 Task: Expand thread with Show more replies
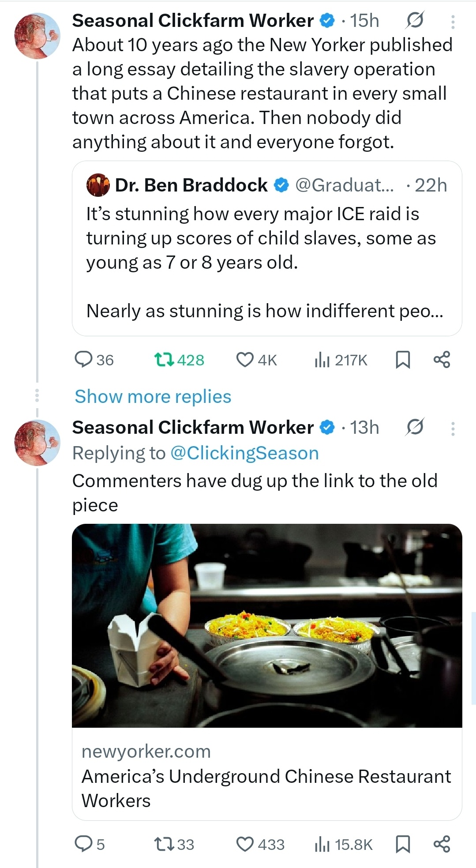pos(153,396)
